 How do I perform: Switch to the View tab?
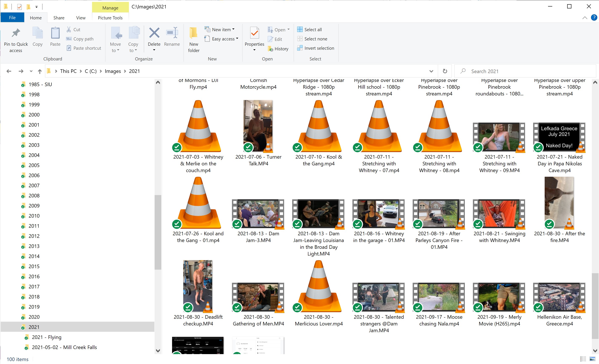(x=81, y=17)
